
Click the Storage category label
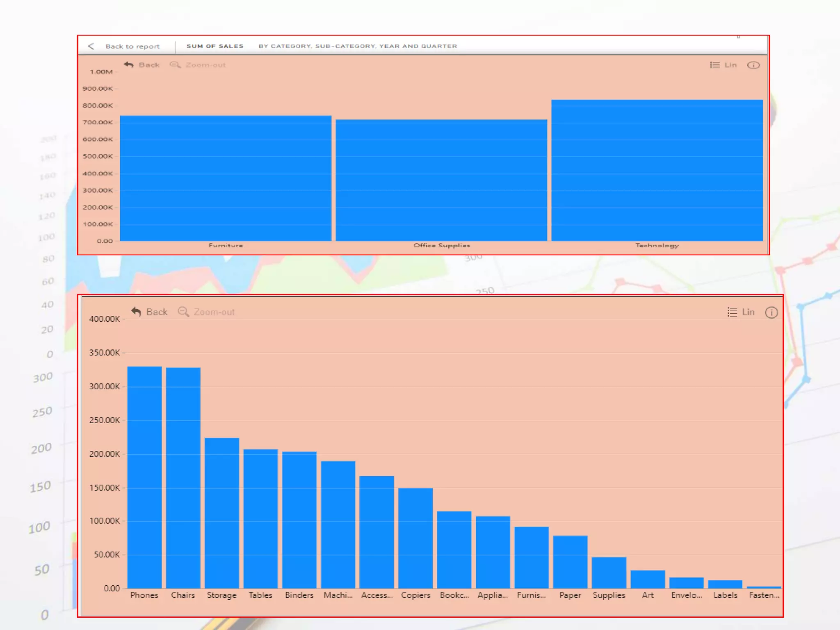click(221, 595)
